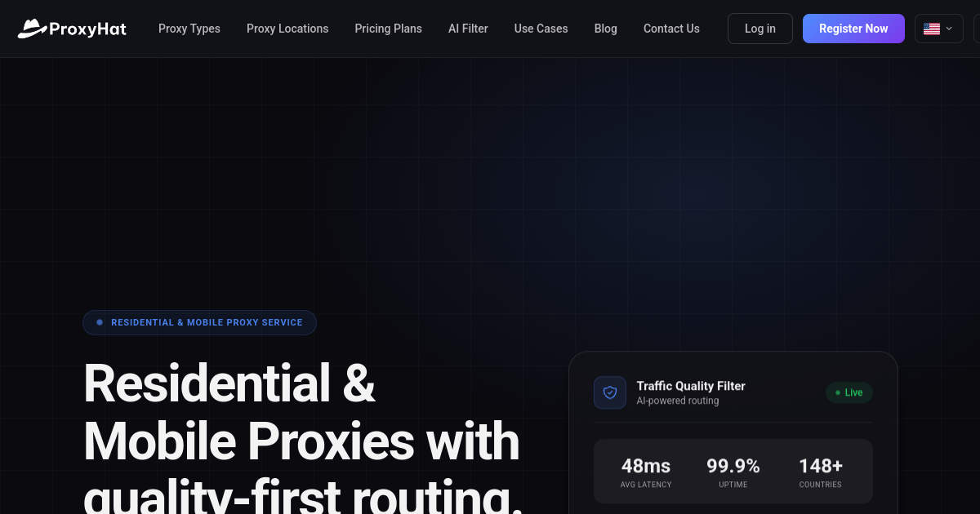Click the 99.9% uptime value
The height and width of the screenshot is (514, 980).
pyautogui.click(x=733, y=466)
